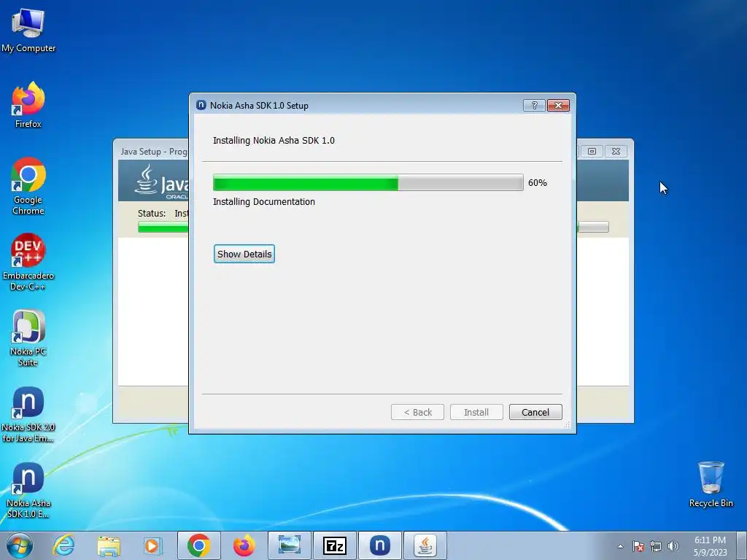
Task: Open the My Computer desktop icon
Action: (x=28, y=31)
